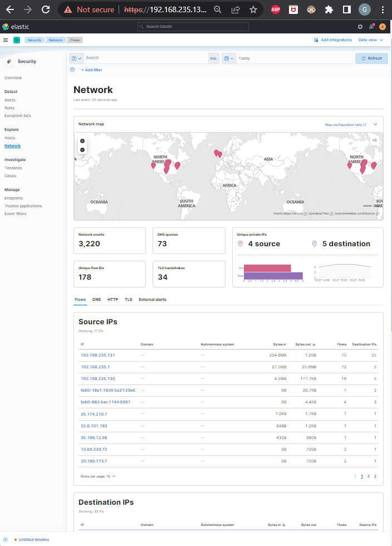
Task: Zoom in on the network map
Action: [82, 141]
